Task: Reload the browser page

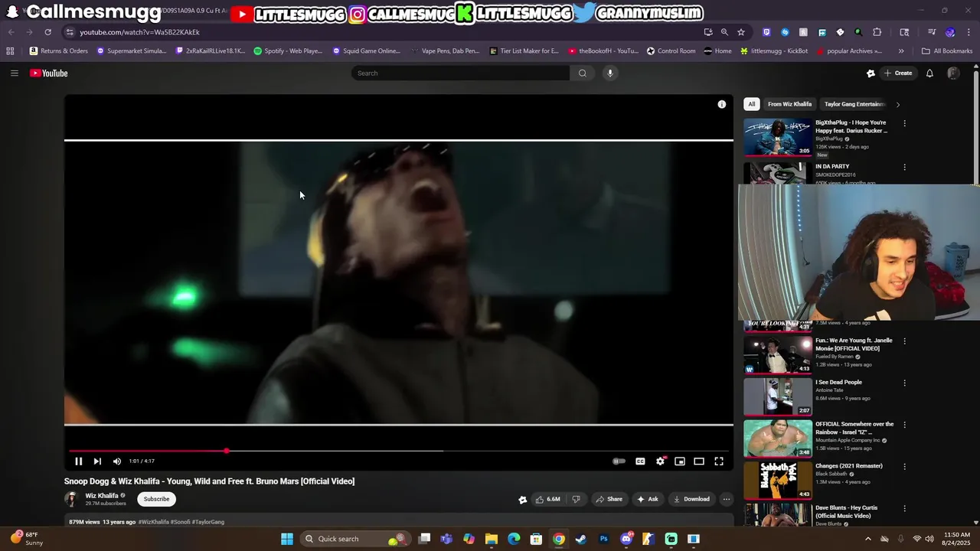Action: pos(47,32)
